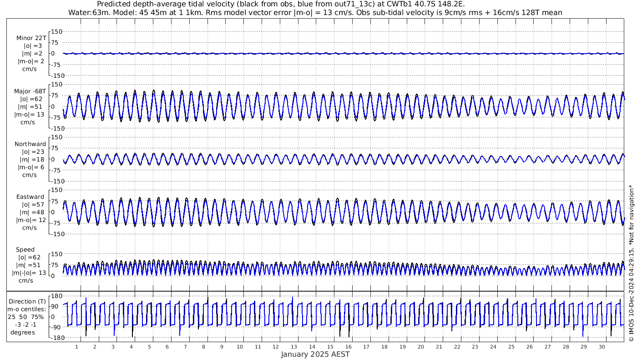Click the '150' y-axis tick of the Minor panel

(x=56, y=31)
